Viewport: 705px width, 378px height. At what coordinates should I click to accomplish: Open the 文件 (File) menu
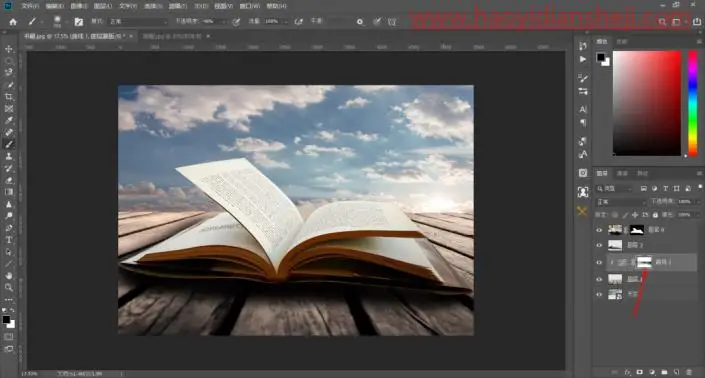pyautogui.click(x=30, y=6)
